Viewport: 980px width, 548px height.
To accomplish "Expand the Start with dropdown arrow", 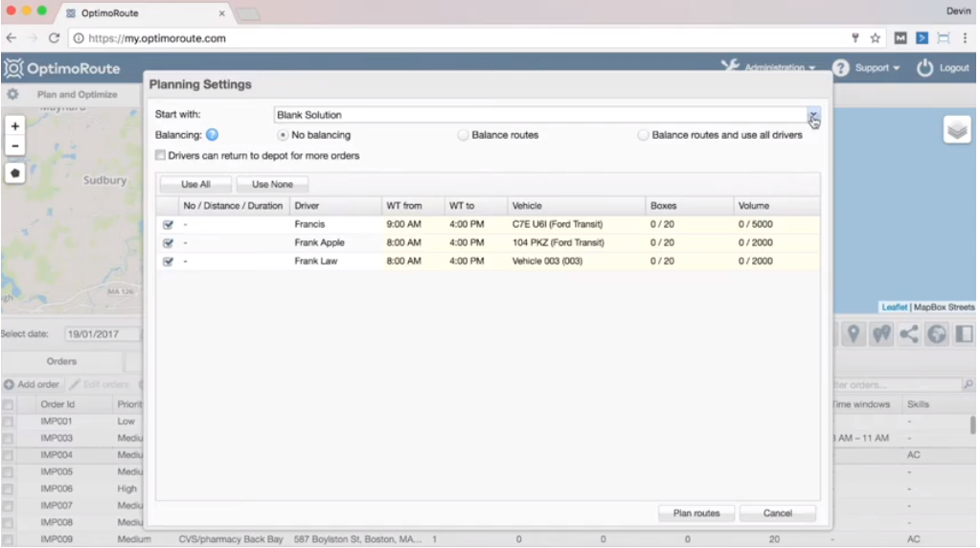I will [812, 115].
